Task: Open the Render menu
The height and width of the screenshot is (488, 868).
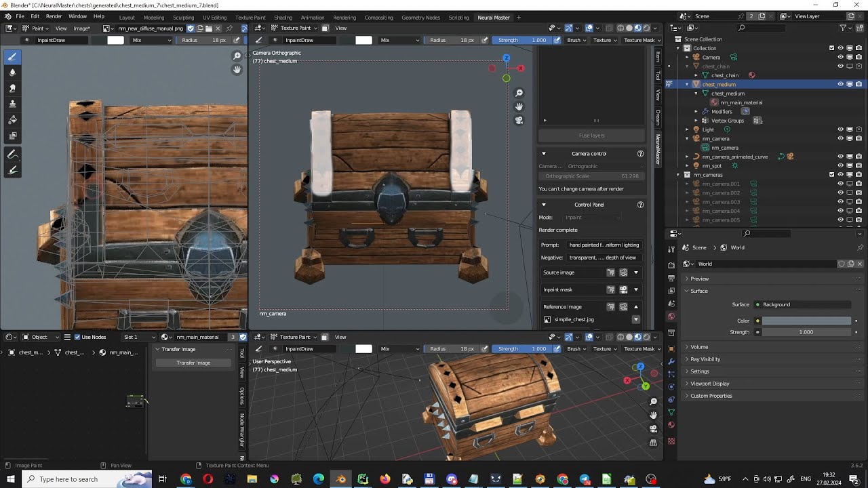Action: [54, 16]
